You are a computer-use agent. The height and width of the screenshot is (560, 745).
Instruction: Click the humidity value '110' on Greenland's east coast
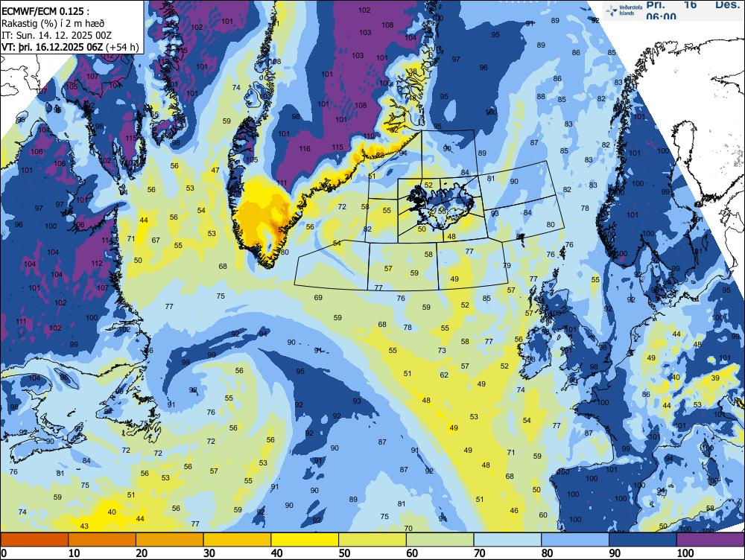369,136
